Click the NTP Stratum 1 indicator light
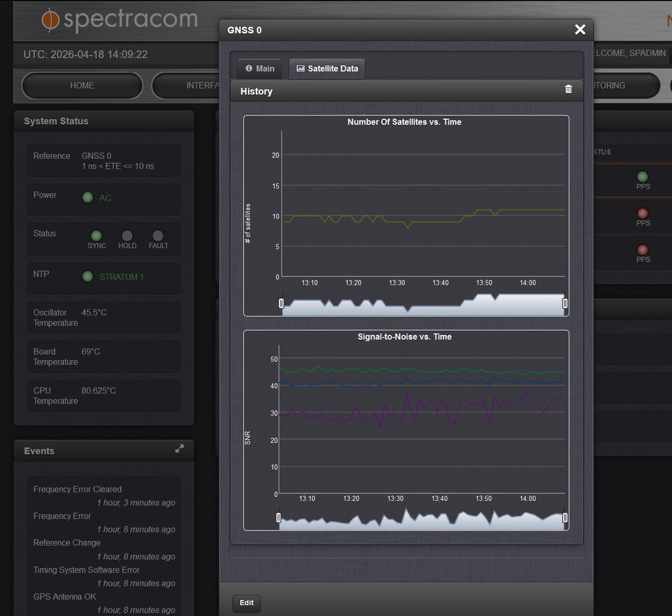672x616 pixels. click(x=88, y=276)
